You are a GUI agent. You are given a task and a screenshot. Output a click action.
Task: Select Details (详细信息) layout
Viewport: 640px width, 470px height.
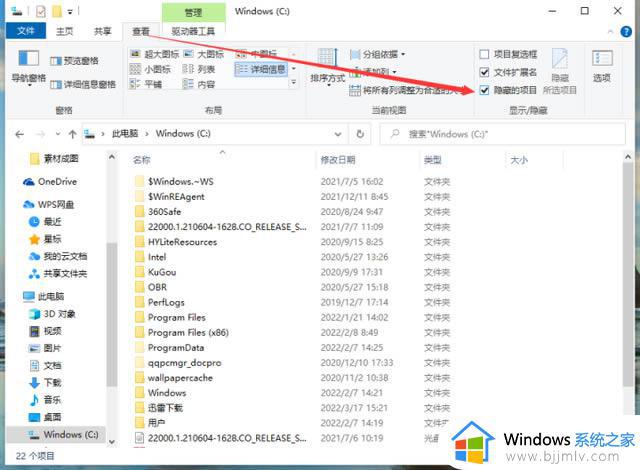(261, 69)
